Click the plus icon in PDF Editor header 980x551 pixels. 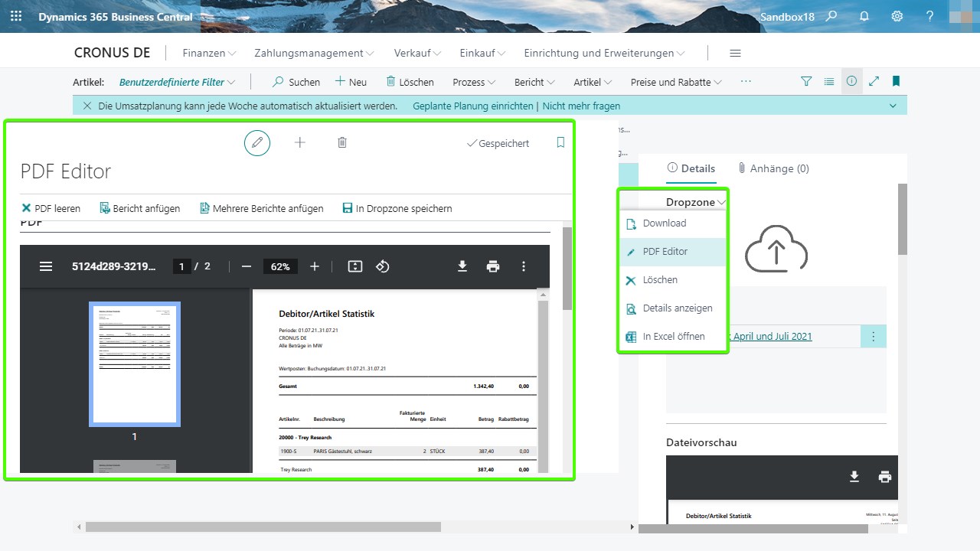click(x=300, y=142)
